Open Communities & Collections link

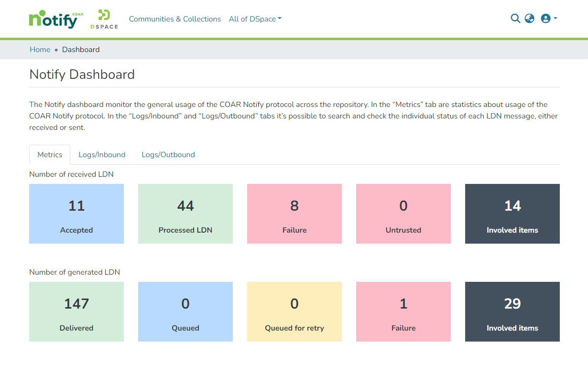(x=174, y=19)
